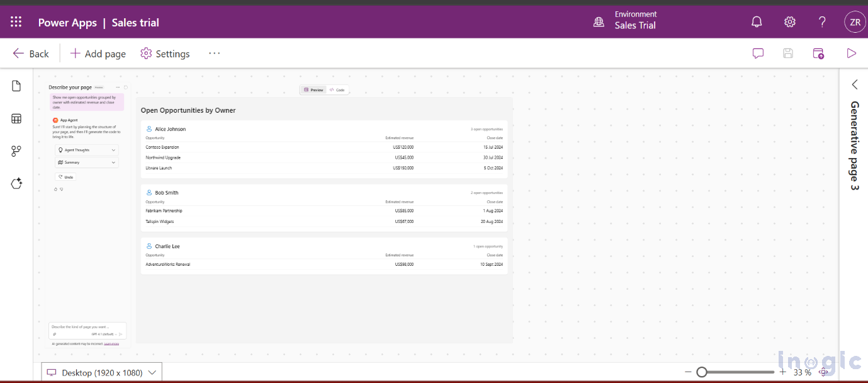Open the Learn more link below the chat box
This screenshot has height=383, width=868.
pyautogui.click(x=111, y=343)
